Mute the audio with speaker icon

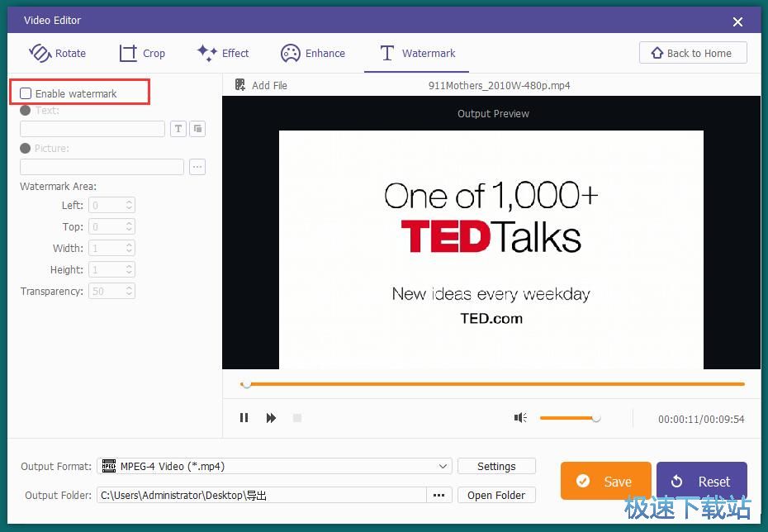coord(520,417)
